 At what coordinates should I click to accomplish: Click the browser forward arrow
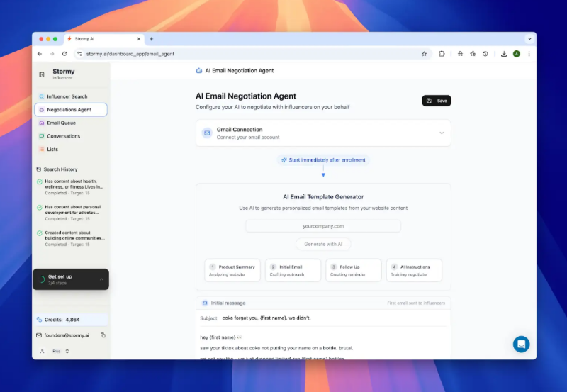point(52,54)
